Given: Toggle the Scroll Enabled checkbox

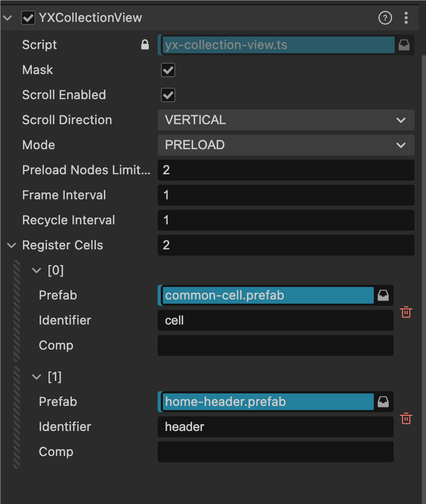Looking at the screenshot, I should (168, 95).
